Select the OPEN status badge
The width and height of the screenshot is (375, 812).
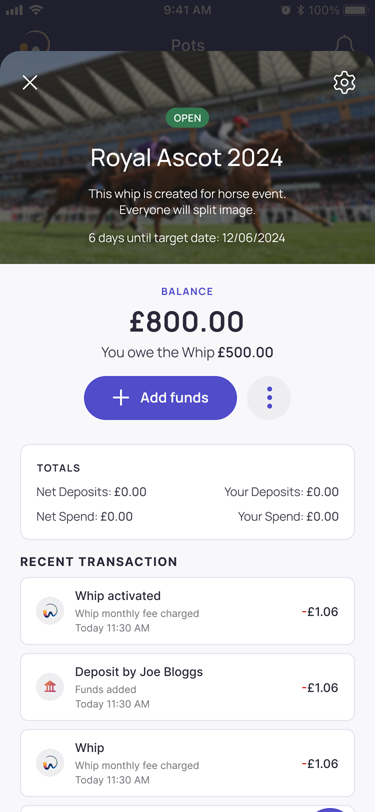188,118
